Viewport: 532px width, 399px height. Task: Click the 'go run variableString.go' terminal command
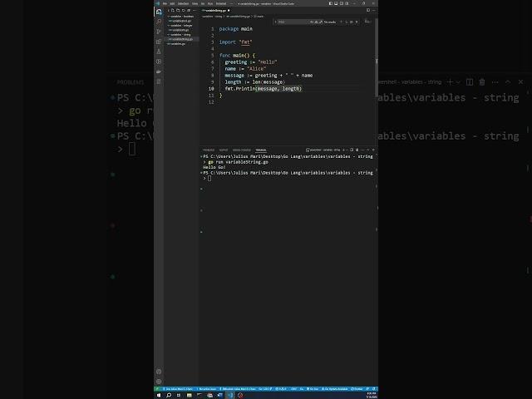(239, 162)
